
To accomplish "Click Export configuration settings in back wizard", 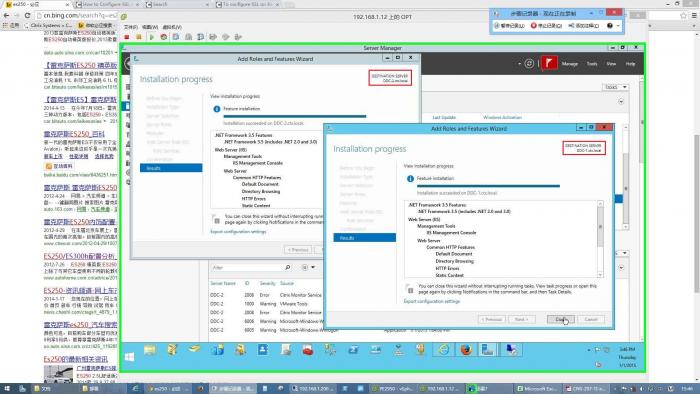I will click(238, 232).
